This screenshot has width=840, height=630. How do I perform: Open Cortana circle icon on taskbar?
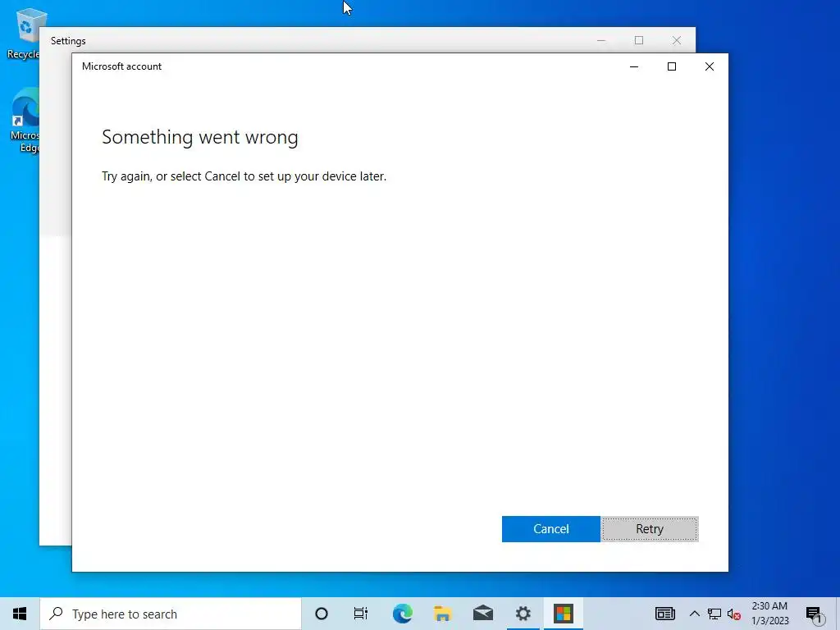(x=322, y=614)
